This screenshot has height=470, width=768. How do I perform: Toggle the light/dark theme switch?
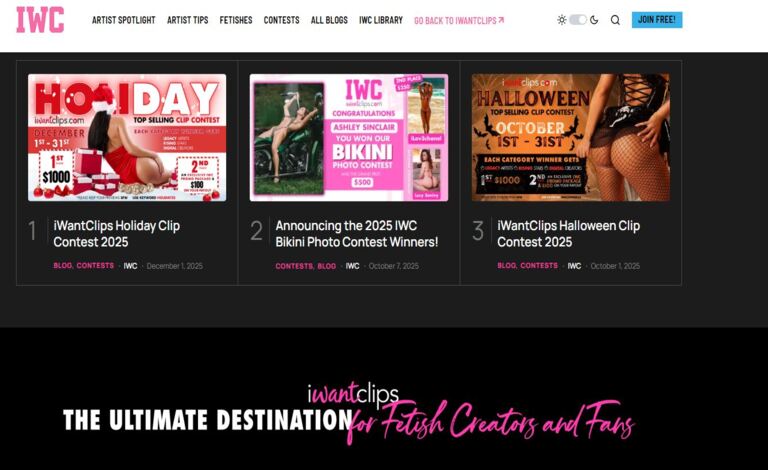578,20
